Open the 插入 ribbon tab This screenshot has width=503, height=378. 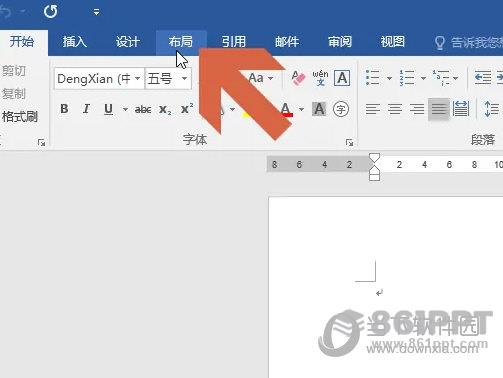pyautogui.click(x=74, y=42)
